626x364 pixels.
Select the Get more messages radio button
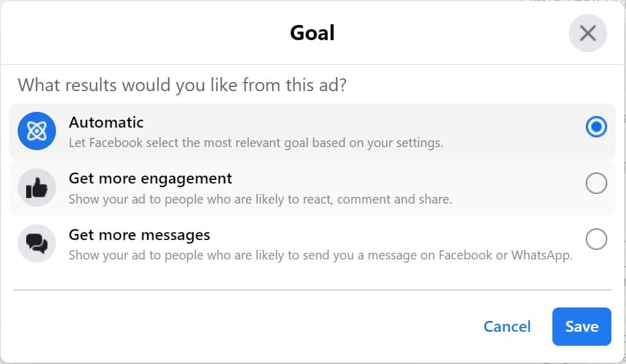tap(596, 239)
